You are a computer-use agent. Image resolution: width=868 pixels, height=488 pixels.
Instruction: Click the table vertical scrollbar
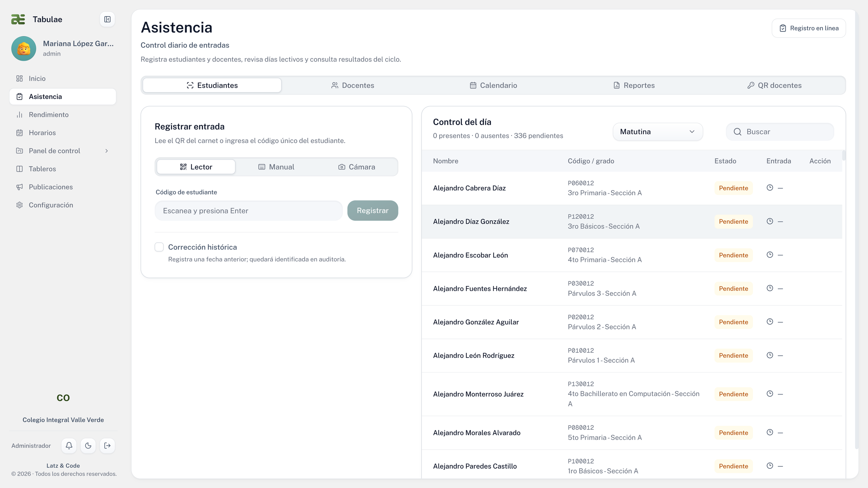coord(844,156)
